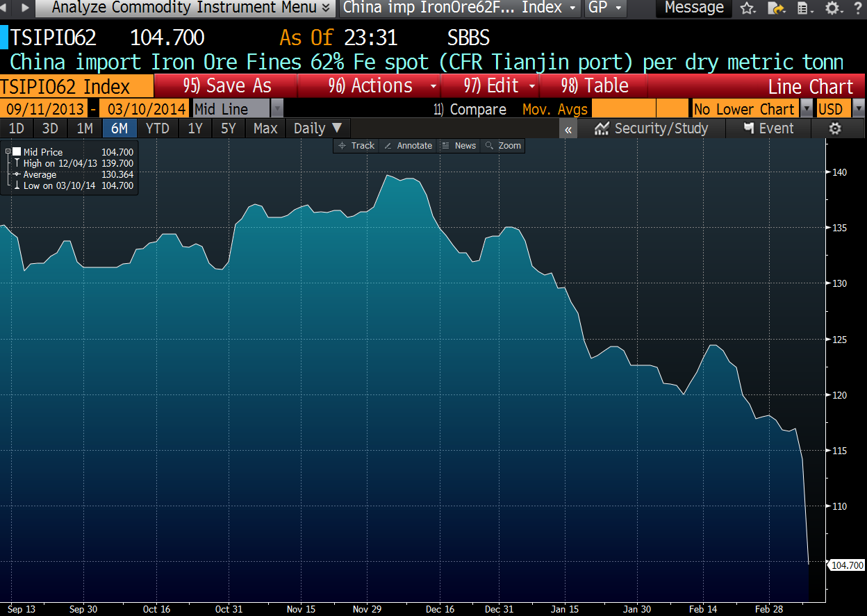Select the 5Y range tab
Screen dimensions: 867x616
(229, 128)
